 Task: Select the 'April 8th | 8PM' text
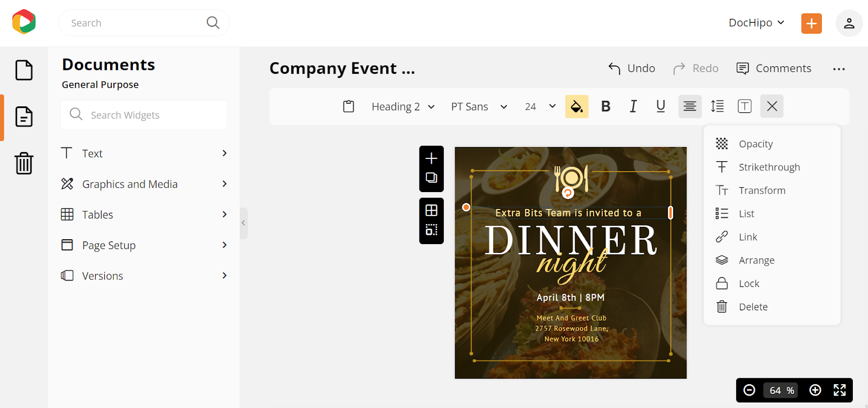point(571,297)
